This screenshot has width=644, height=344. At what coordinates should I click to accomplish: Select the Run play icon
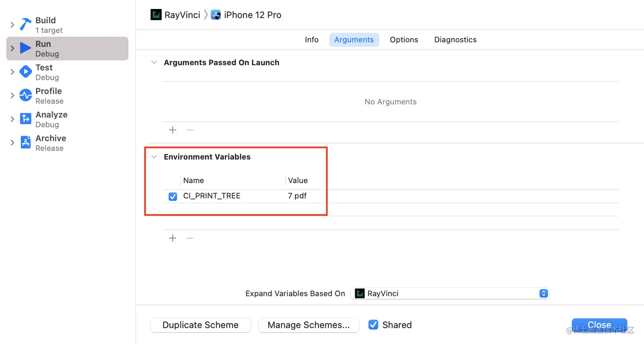tap(26, 48)
